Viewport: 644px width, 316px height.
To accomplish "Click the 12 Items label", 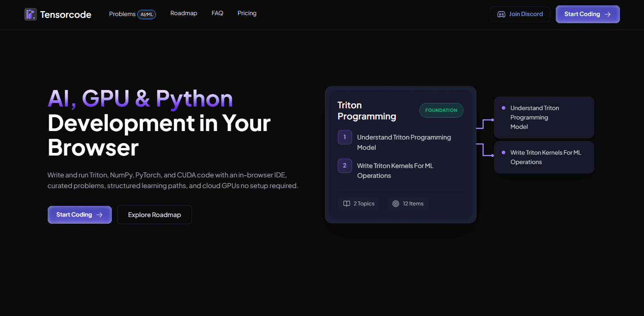I will tap(413, 204).
